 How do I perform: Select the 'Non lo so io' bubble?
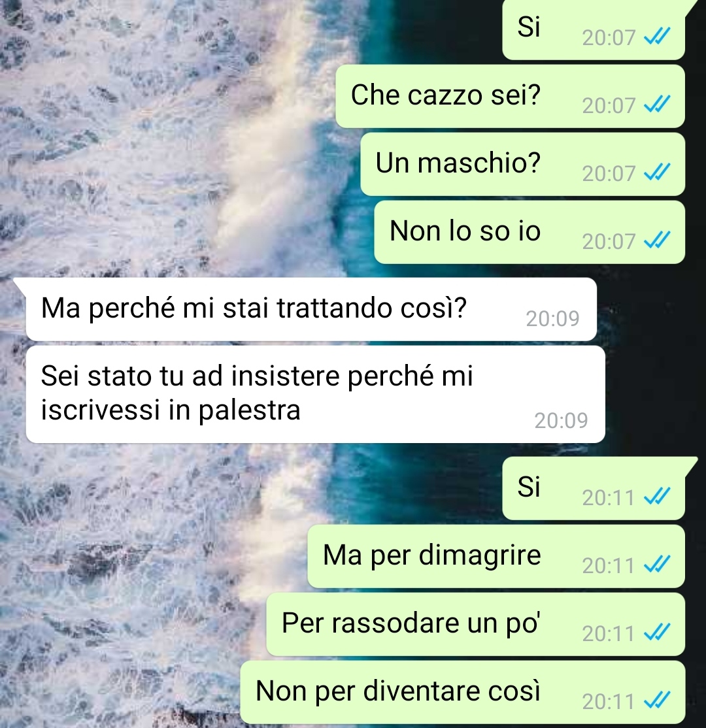(529, 232)
